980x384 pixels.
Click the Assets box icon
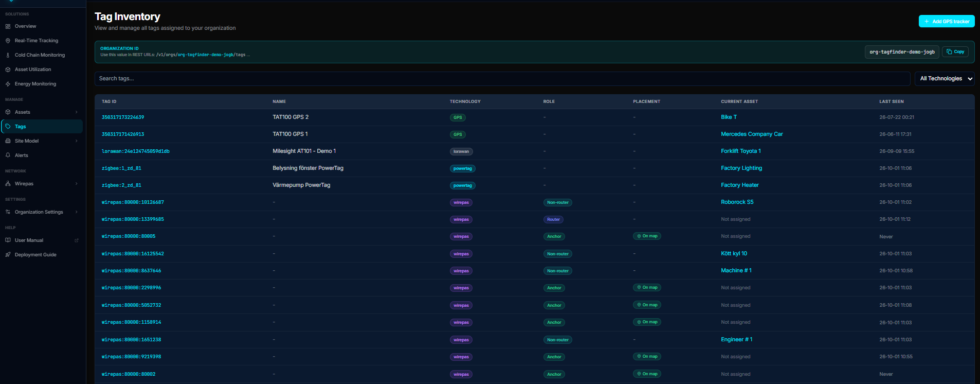8,112
